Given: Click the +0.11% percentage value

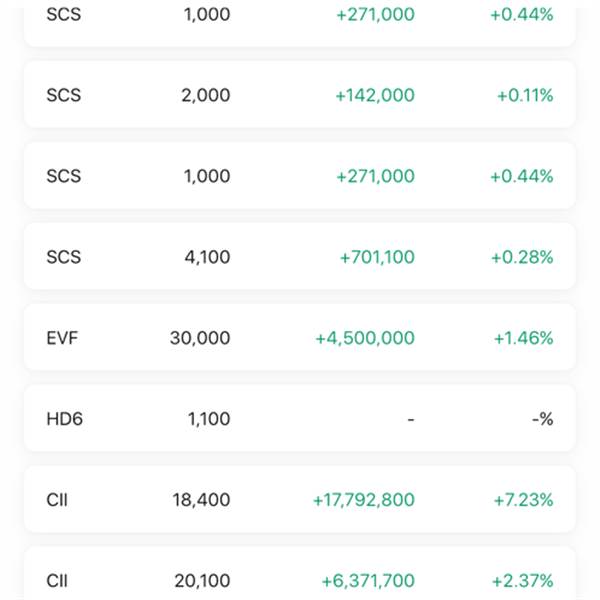Looking at the screenshot, I should (525, 95).
